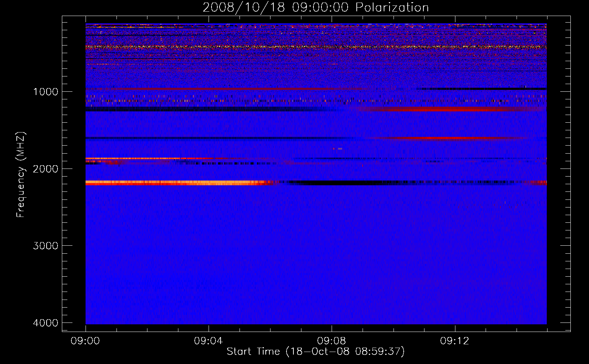Click the 2000 frequency tick label
The width and height of the screenshot is (589, 364).
coord(46,169)
